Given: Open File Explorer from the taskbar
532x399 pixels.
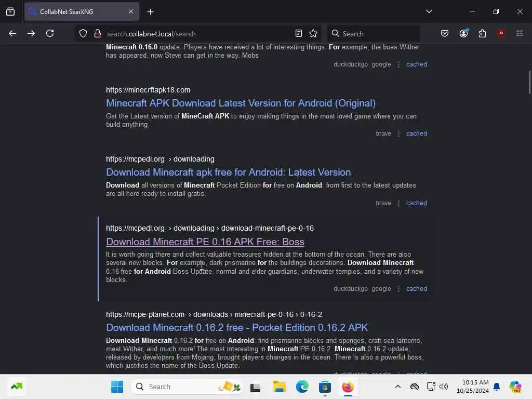Looking at the screenshot, I should (279, 387).
